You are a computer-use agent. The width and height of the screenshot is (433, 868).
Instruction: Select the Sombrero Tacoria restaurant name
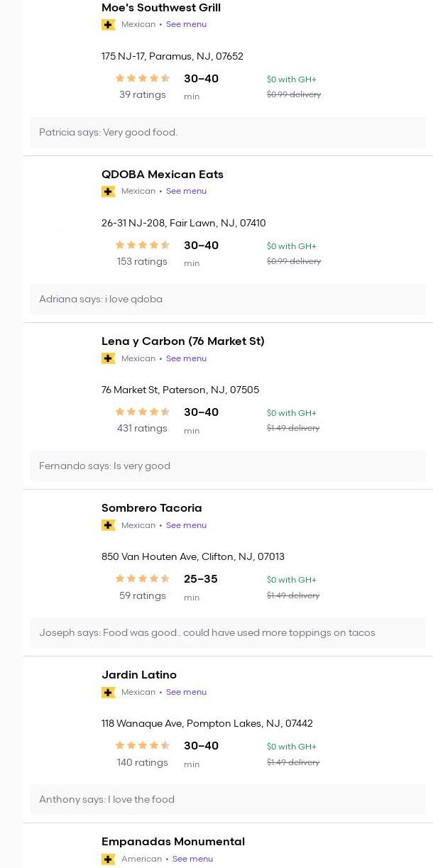click(x=151, y=508)
